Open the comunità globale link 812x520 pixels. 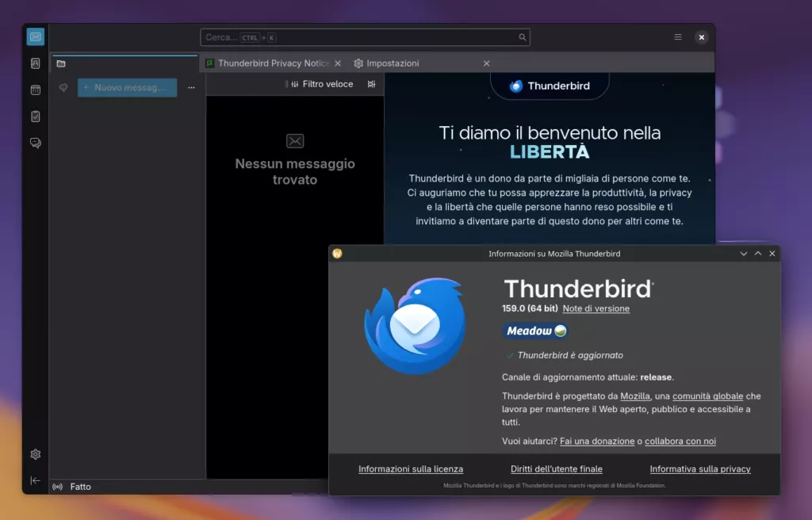click(x=707, y=396)
